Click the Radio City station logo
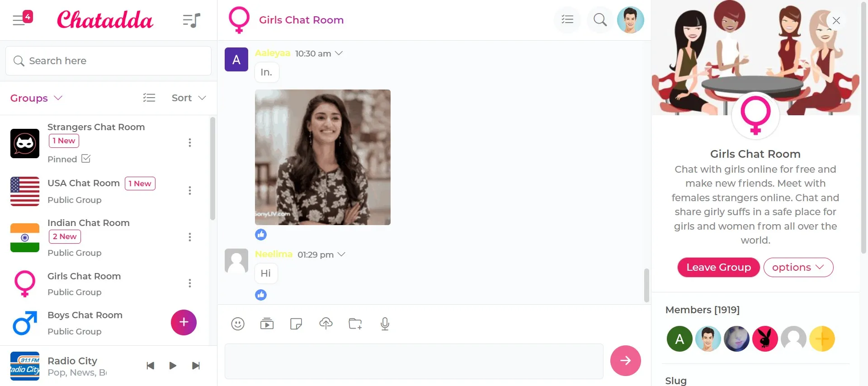This screenshot has width=868, height=386. [25, 366]
